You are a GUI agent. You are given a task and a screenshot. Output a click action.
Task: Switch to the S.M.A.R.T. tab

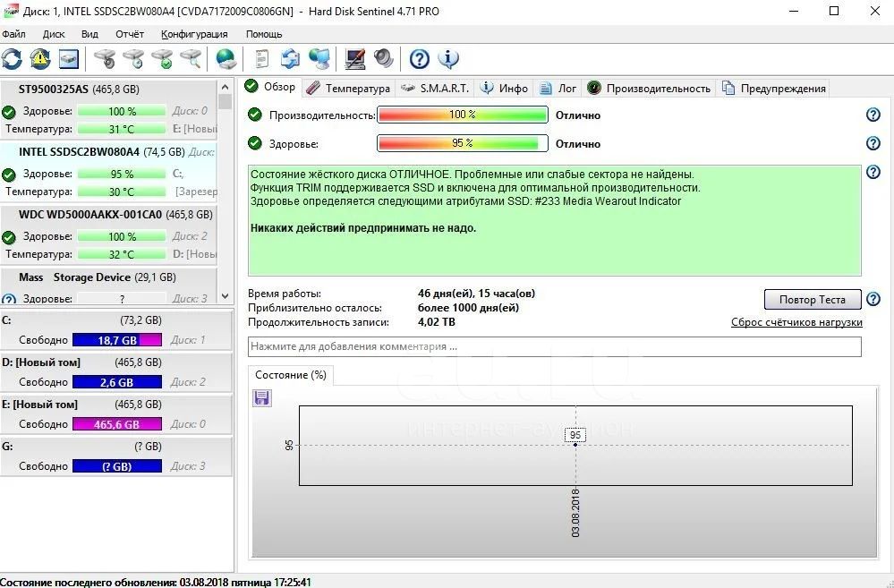coord(435,89)
